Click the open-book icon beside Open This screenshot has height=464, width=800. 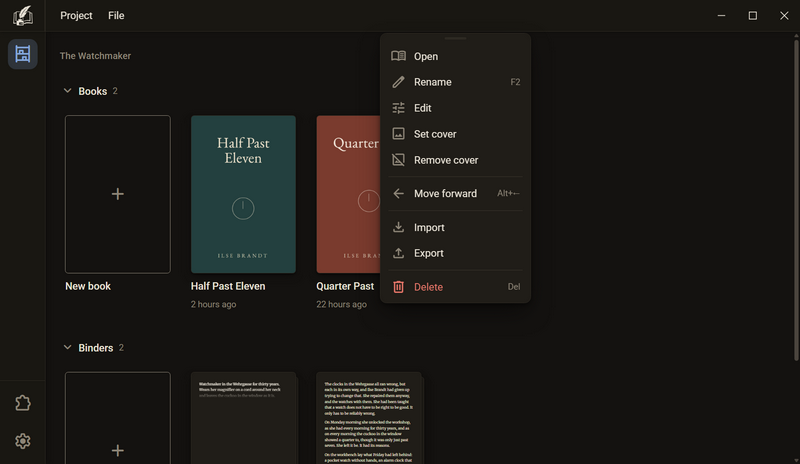[x=398, y=56]
